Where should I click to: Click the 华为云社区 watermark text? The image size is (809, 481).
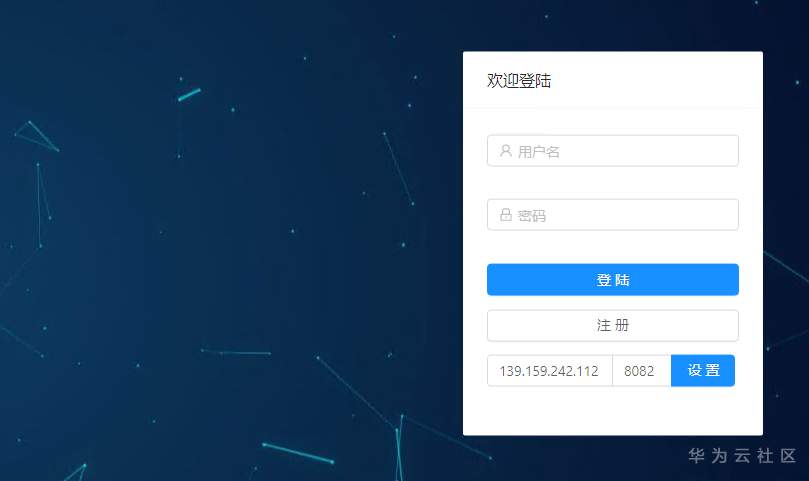click(x=742, y=456)
